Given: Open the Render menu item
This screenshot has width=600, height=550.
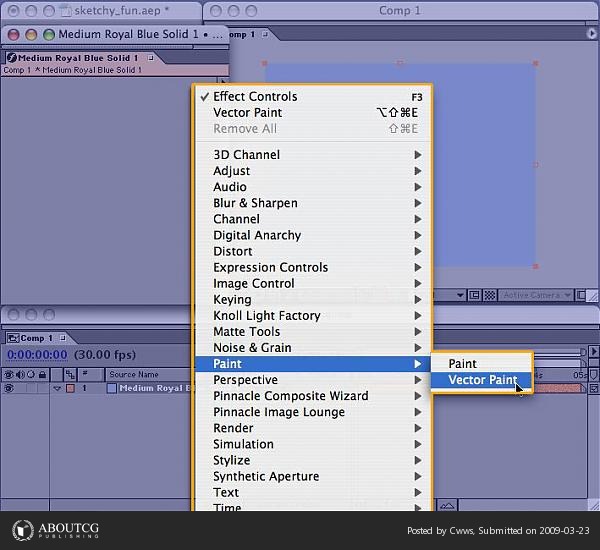Looking at the screenshot, I should click(313, 428).
